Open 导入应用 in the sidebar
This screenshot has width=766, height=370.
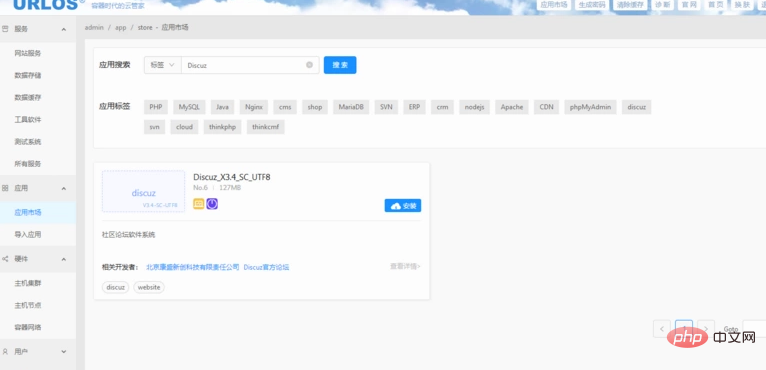pos(28,235)
